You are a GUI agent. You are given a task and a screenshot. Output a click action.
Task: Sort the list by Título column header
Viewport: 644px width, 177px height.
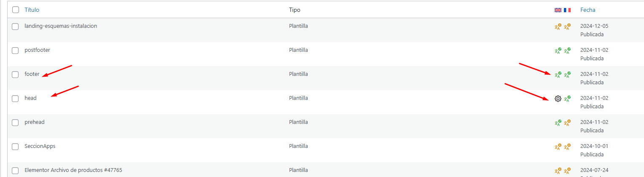click(x=32, y=10)
